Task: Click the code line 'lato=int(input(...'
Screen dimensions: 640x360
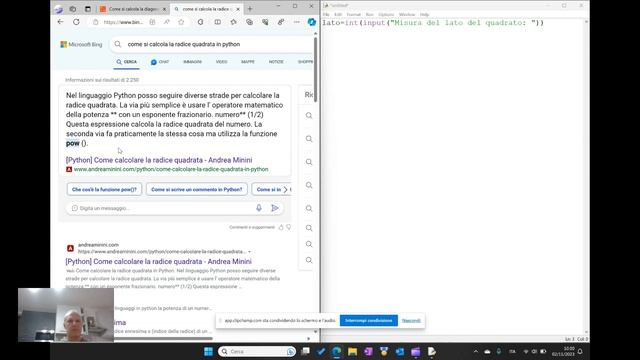Action: (433, 23)
